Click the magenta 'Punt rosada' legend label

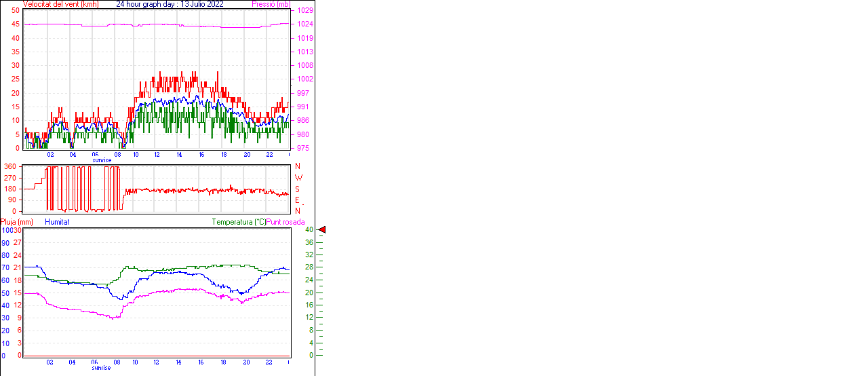tap(285, 222)
